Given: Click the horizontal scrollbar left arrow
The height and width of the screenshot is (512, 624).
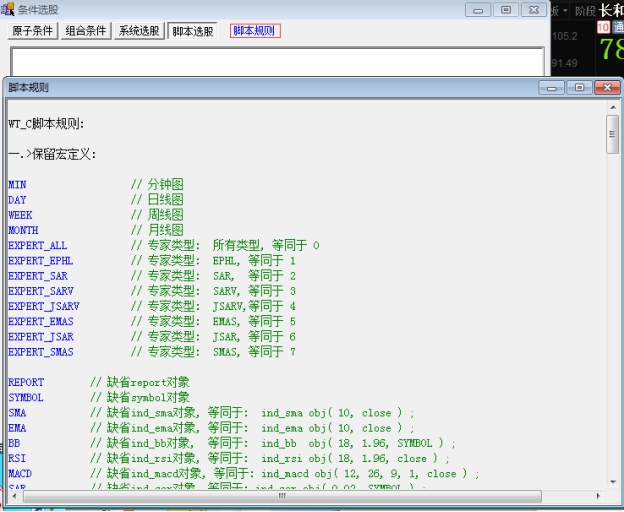Looking at the screenshot, I should click(x=15, y=495).
